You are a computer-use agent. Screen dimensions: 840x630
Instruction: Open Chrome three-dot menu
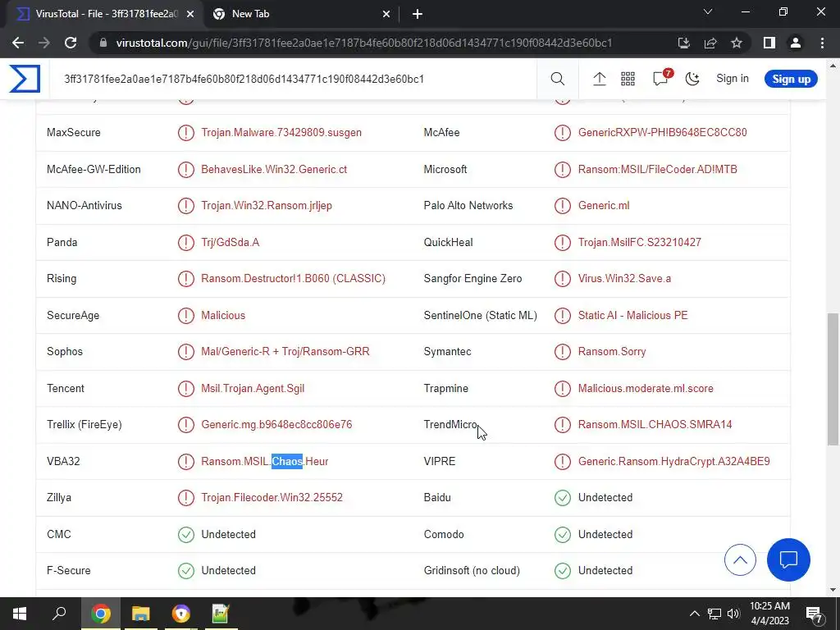tap(822, 43)
